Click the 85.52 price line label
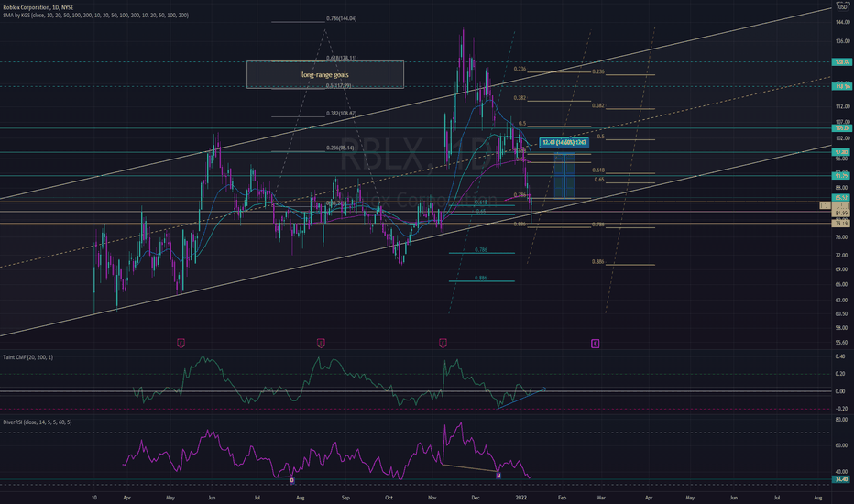This screenshot has width=854, height=504. pyautogui.click(x=841, y=198)
